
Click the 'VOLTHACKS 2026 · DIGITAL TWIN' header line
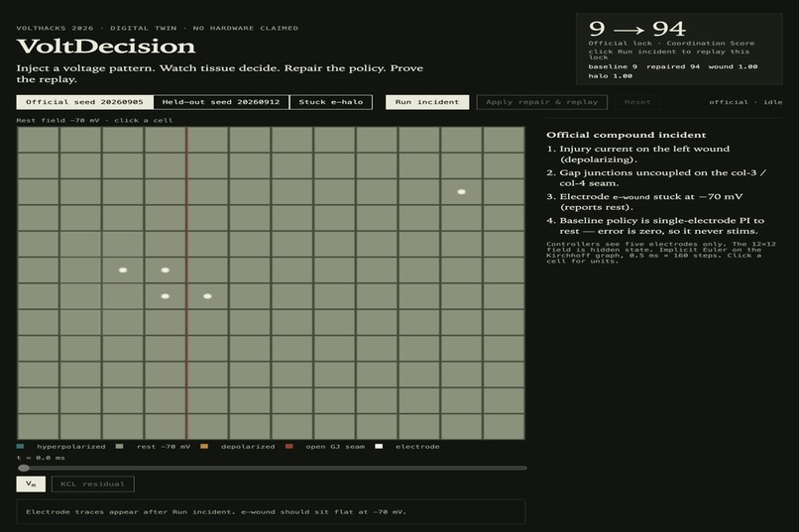coord(158,28)
